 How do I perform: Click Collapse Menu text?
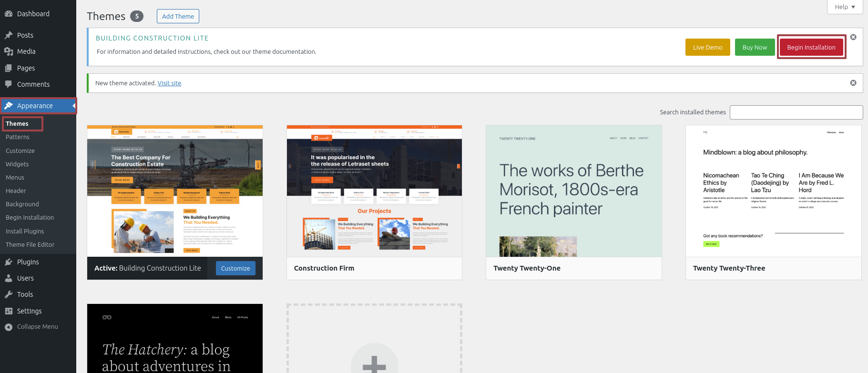[x=38, y=327]
